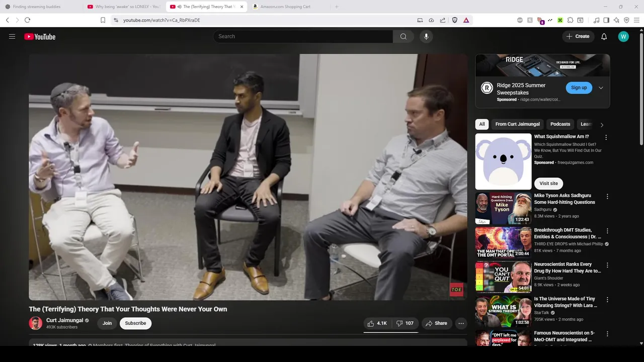Show more filter chips with right arrow
The image size is (644, 362).
602,125
